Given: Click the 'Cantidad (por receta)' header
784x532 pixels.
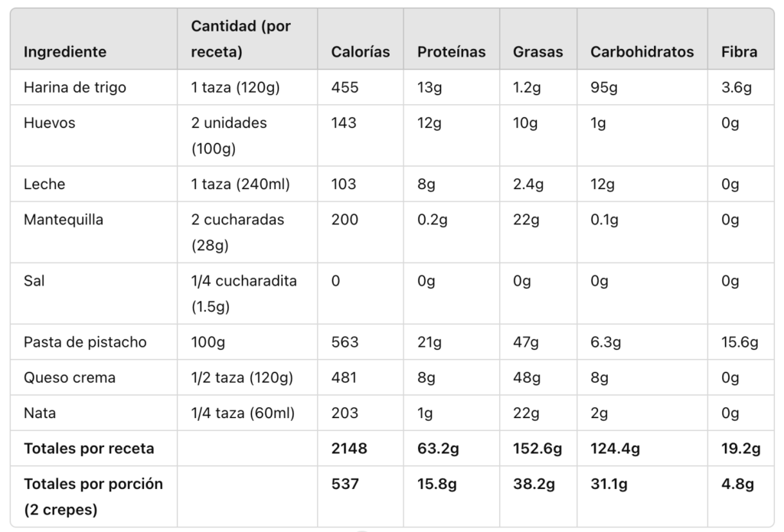Looking at the screenshot, I should [241, 39].
